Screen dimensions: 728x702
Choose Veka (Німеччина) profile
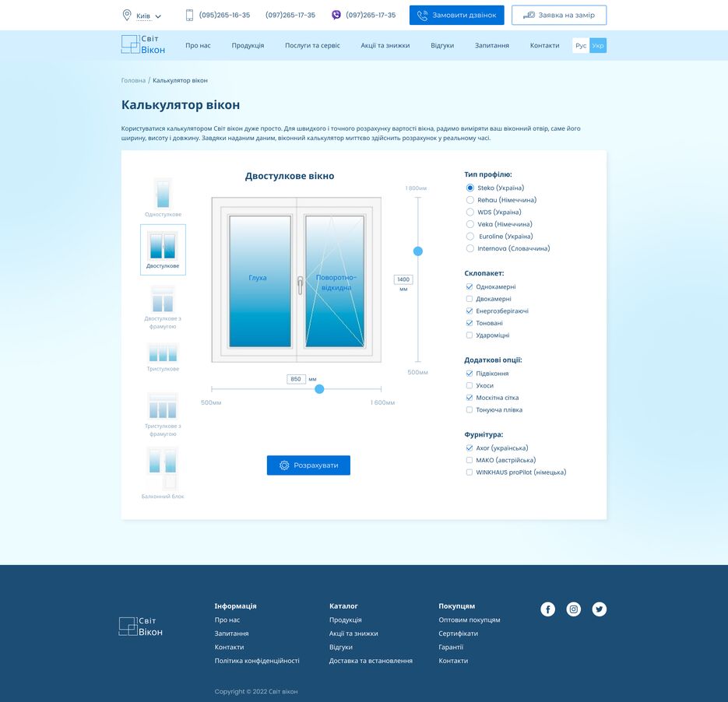[x=499, y=224]
